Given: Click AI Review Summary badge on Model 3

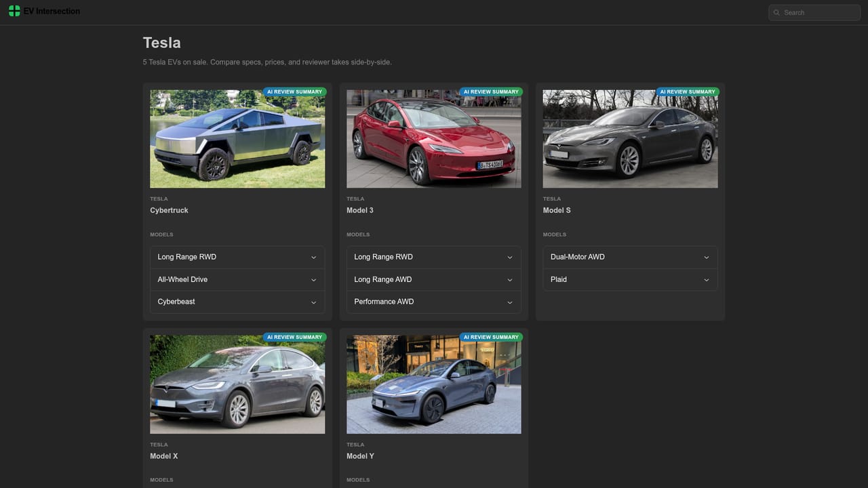Looking at the screenshot, I should [x=491, y=91].
